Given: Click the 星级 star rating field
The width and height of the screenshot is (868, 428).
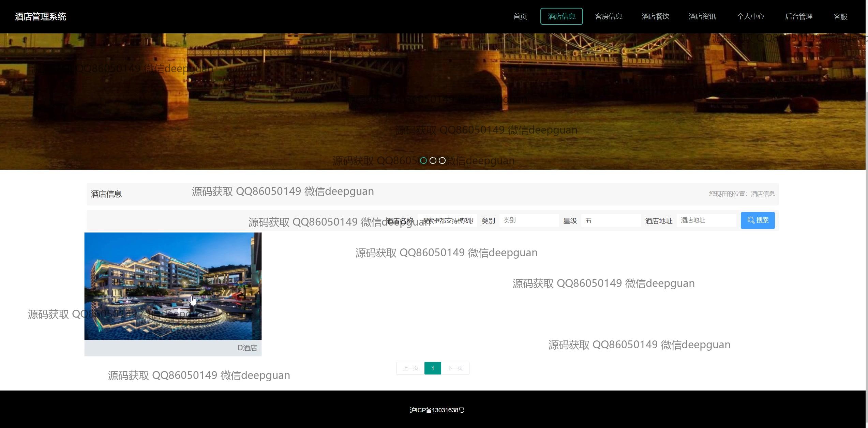Looking at the screenshot, I should point(611,220).
